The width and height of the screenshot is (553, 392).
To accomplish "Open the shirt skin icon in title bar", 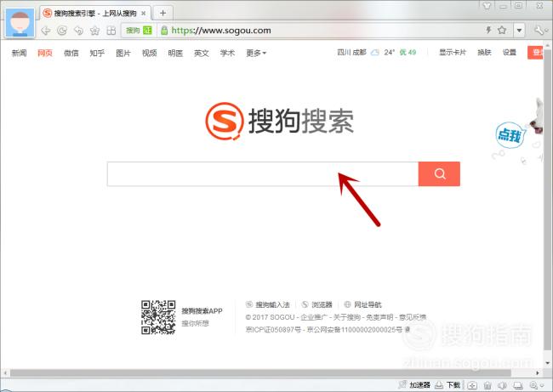I will tap(487, 5).
